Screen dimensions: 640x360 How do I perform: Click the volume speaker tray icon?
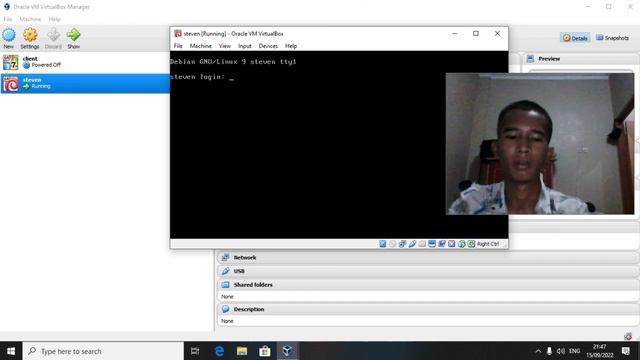coord(561,351)
